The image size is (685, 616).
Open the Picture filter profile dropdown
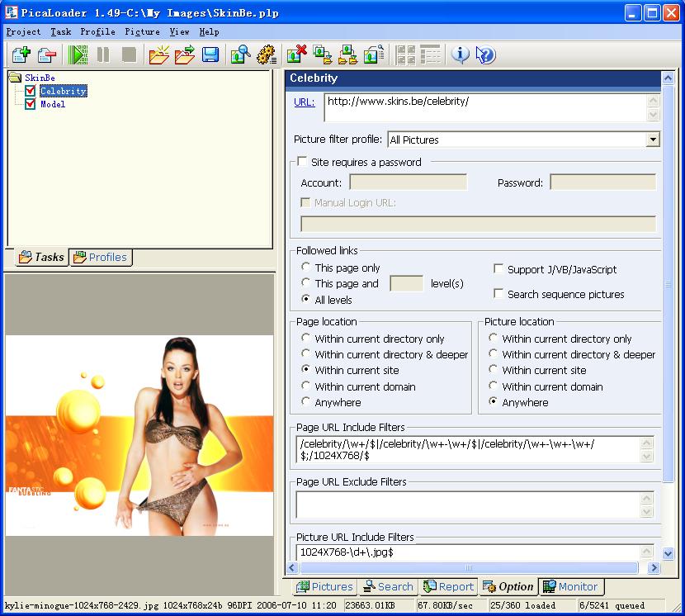[x=653, y=140]
